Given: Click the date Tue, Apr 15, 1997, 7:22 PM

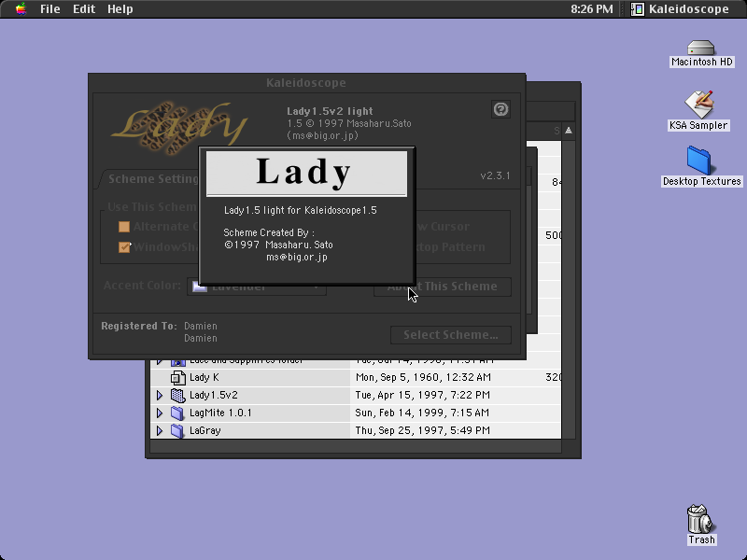Looking at the screenshot, I should point(422,395).
